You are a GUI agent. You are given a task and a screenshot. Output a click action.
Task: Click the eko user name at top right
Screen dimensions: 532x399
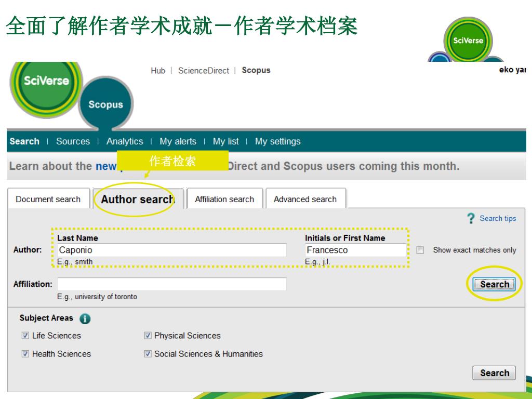click(x=512, y=70)
